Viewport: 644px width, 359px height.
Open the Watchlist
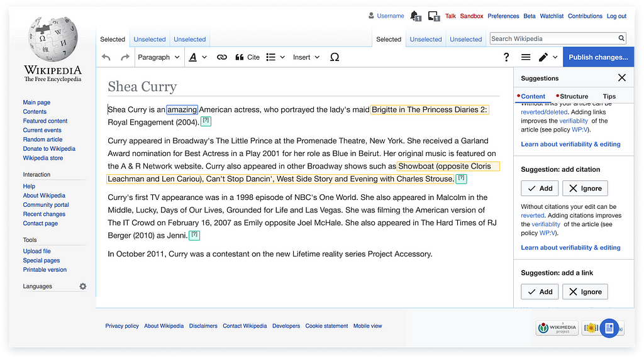(552, 16)
